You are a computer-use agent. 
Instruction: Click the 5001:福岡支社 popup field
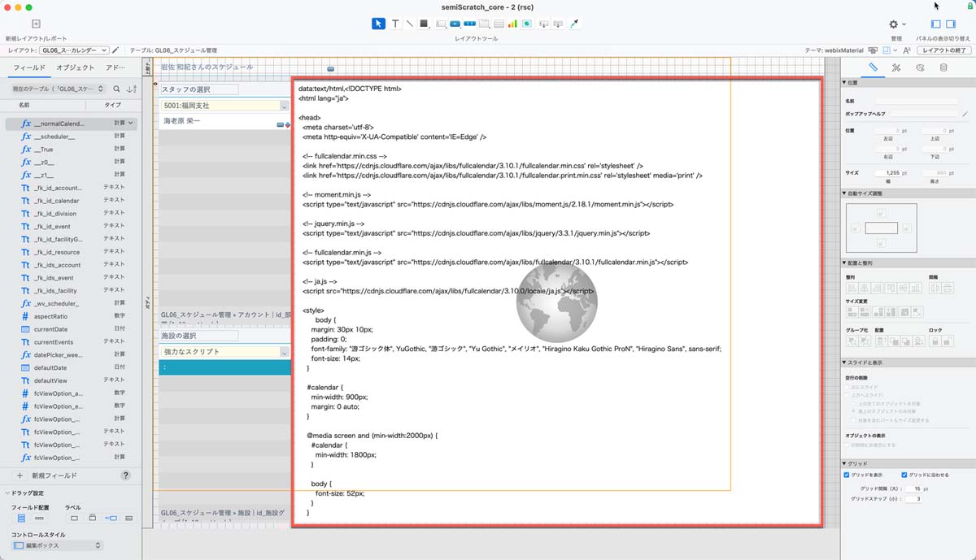[x=225, y=106]
